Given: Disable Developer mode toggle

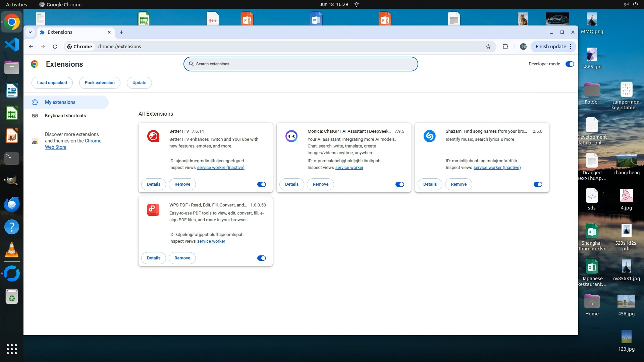Looking at the screenshot, I should coord(570,64).
